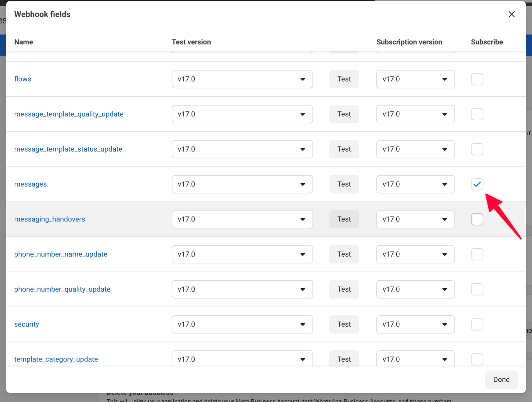Subscribe to message_template_status_update field
The height and width of the screenshot is (402, 532).
(477, 149)
